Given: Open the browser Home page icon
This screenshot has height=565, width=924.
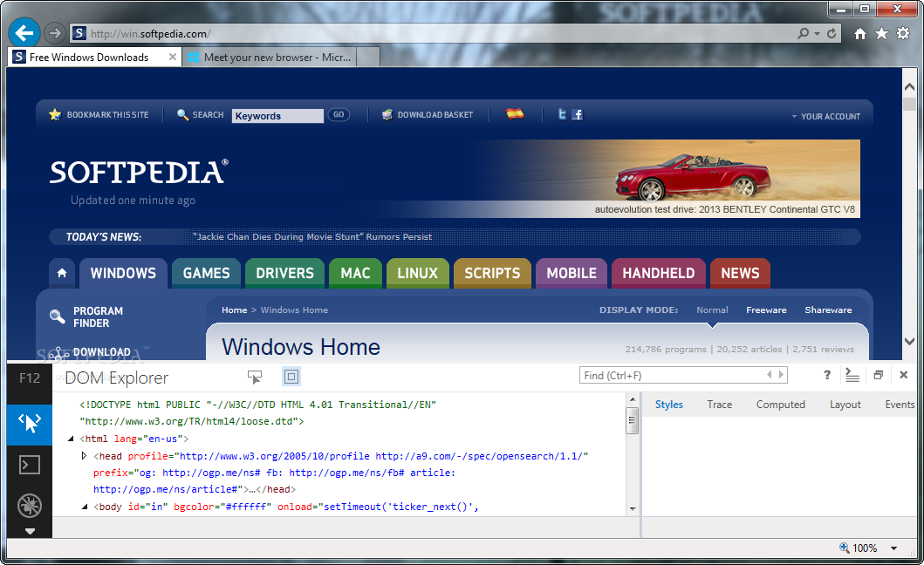Looking at the screenshot, I should pyautogui.click(x=860, y=34).
